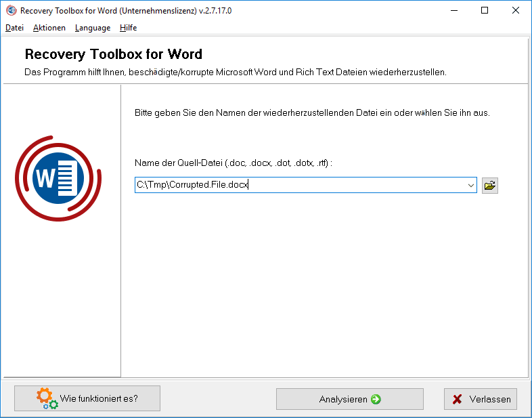Click the 'Bitte geben Sie den Namen' instruction text
532x418 pixels.
(312, 112)
